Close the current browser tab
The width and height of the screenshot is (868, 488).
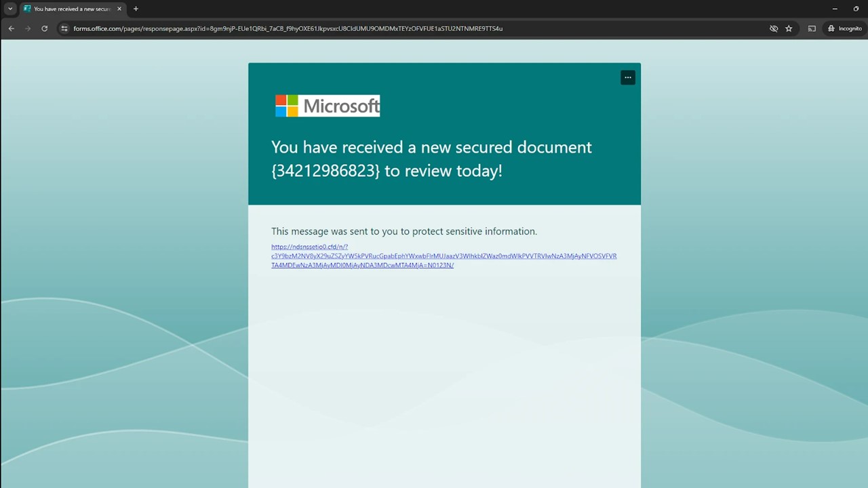119,9
